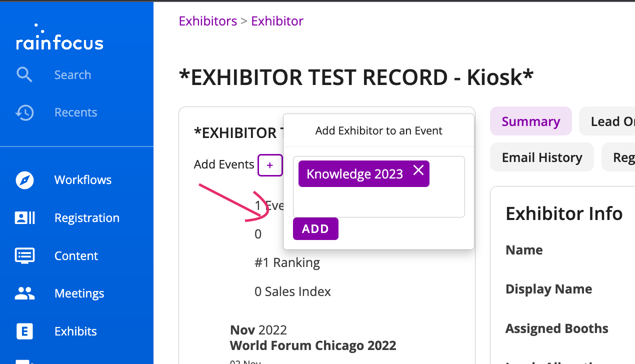Click the Recents clock icon

click(x=24, y=112)
